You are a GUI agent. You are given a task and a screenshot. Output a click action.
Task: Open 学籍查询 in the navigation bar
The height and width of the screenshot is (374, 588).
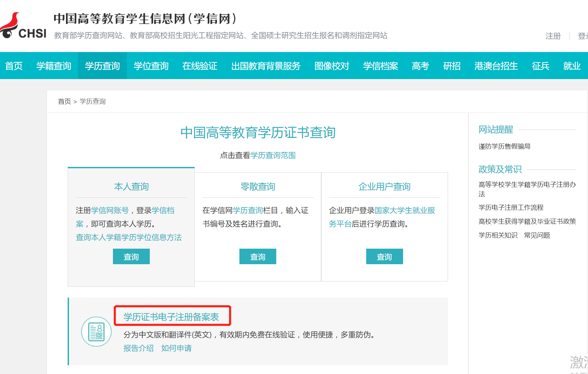[x=54, y=66]
